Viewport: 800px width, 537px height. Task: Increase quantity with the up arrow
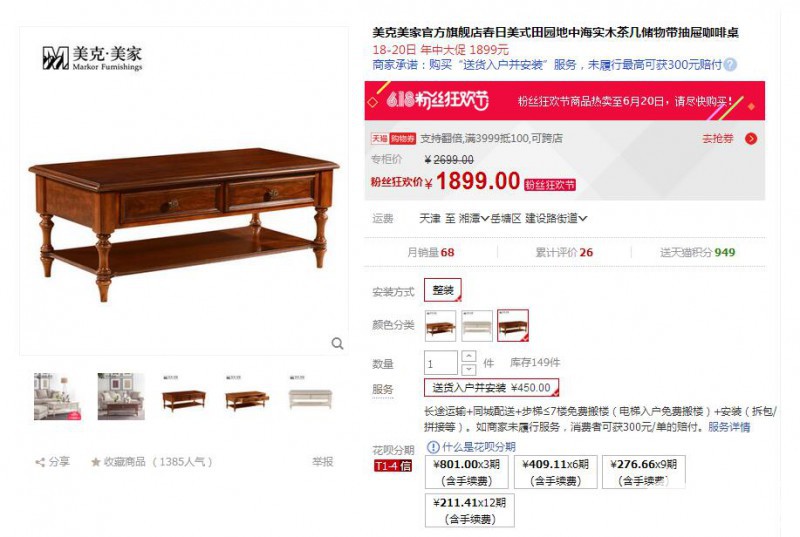pyautogui.click(x=469, y=356)
